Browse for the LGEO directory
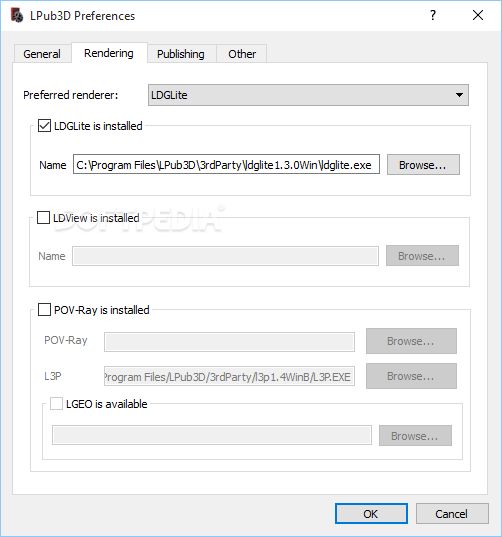Image resolution: width=502 pixels, height=537 pixels. tap(415, 436)
